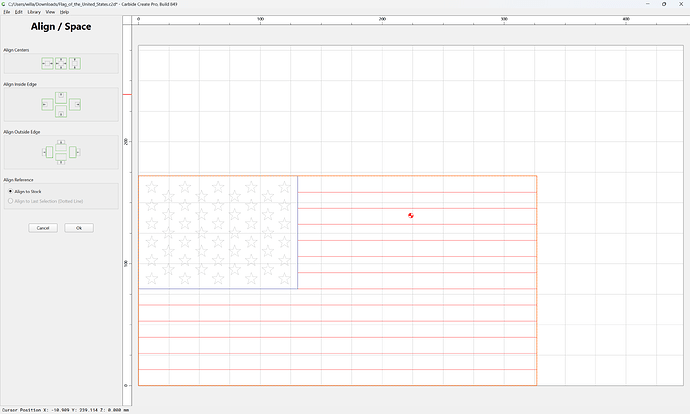Open the File menu
The height and width of the screenshot is (414, 690).
(x=7, y=12)
